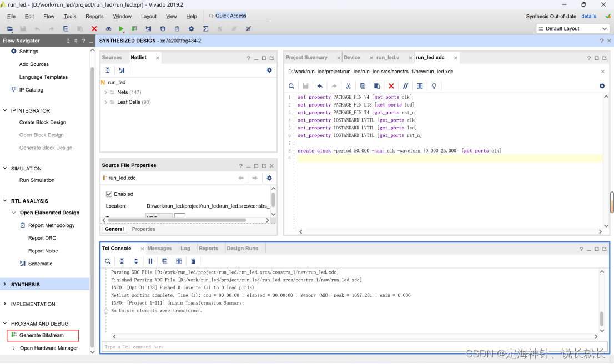Switch to the Properties tab of Source File Properties
Image resolution: width=614 pixels, height=364 pixels.
coord(143,229)
